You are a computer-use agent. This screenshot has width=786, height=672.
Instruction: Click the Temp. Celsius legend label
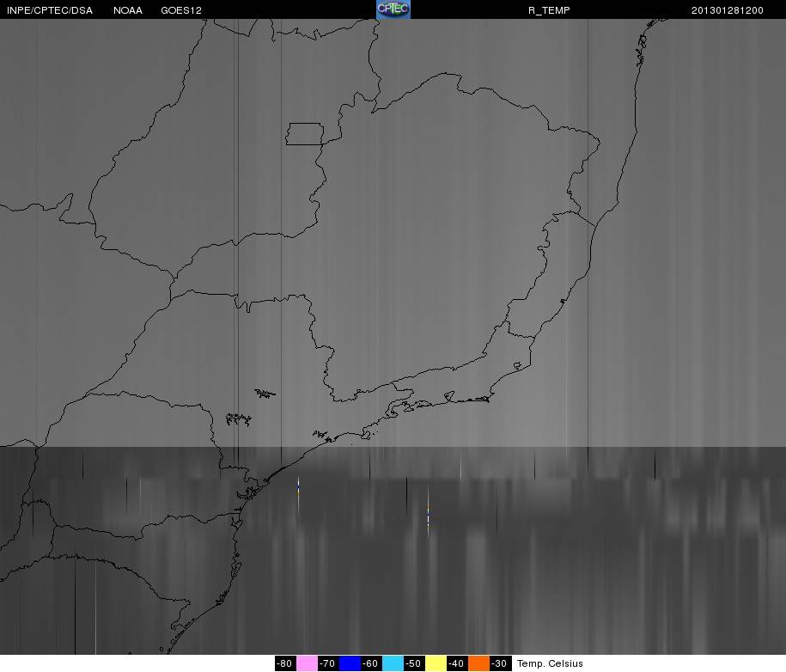tap(550, 663)
